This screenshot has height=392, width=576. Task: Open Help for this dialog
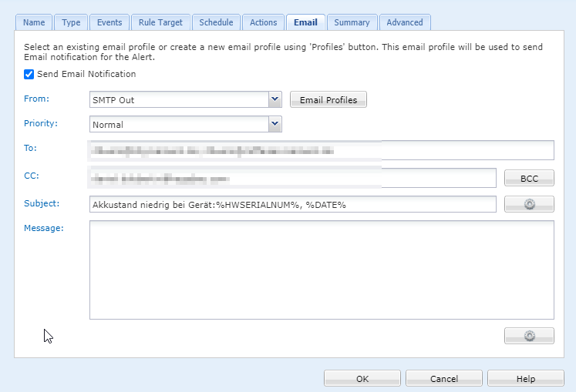526,379
